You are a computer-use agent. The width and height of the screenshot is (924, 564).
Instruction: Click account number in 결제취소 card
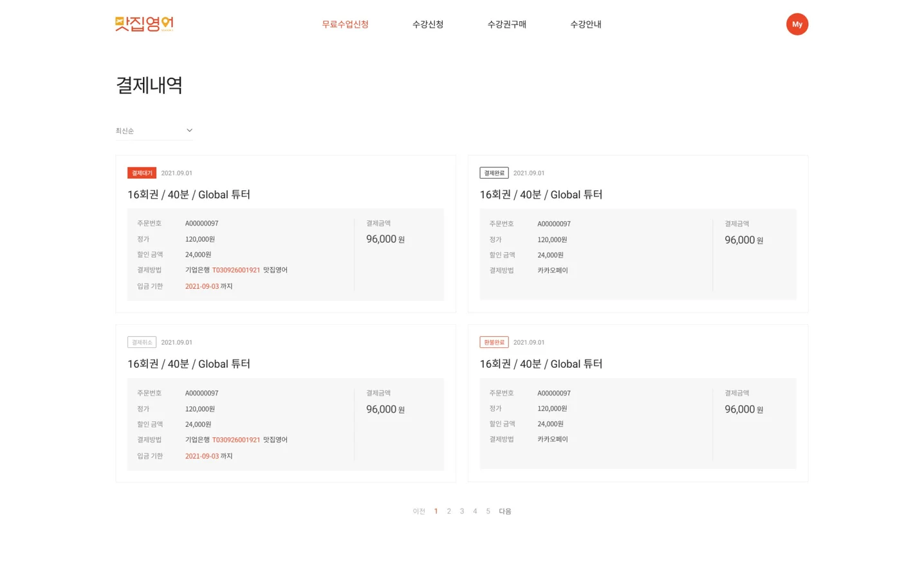point(236,440)
